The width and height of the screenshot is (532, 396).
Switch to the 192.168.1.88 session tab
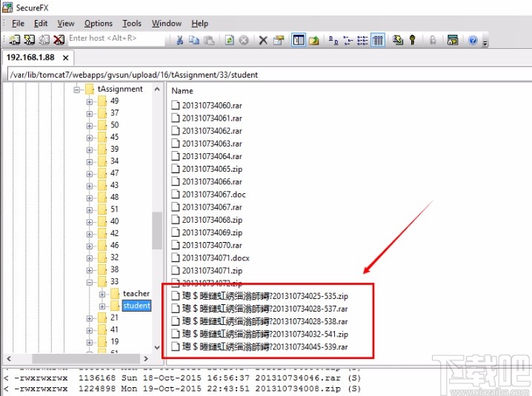tap(31, 57)
